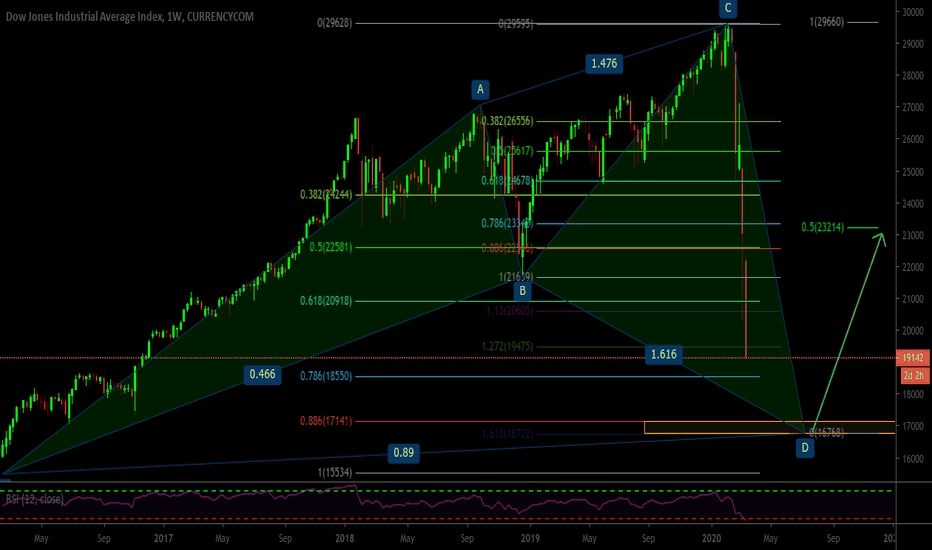Click the 1.13(20605) extension label
This screenshot has height=550, width=932.
tap(509, 310)
